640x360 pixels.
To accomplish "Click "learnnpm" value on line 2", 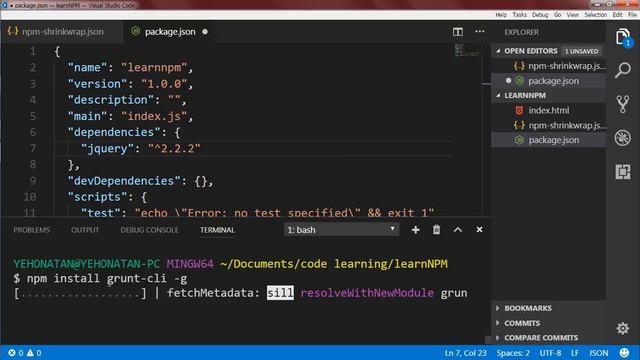I will 154,67.
